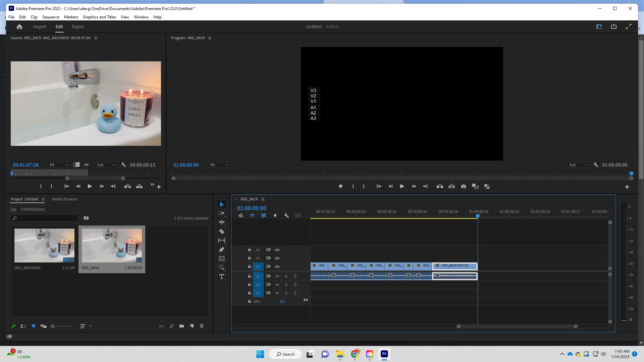Mute the A1 audio track
This screenshot has width=644, height=362.
(277, 277)
